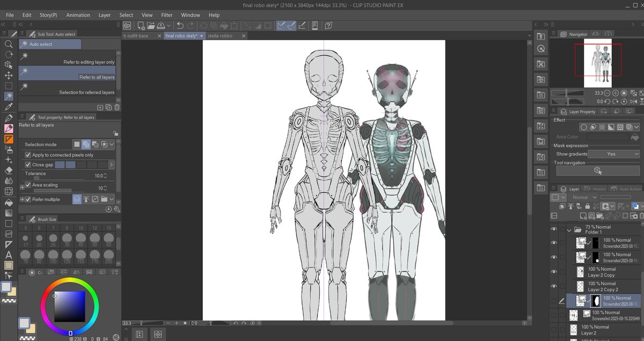Screen dimensions: 644x341
Task: Click the Tool navigation button icon
Action: point(598,171)
